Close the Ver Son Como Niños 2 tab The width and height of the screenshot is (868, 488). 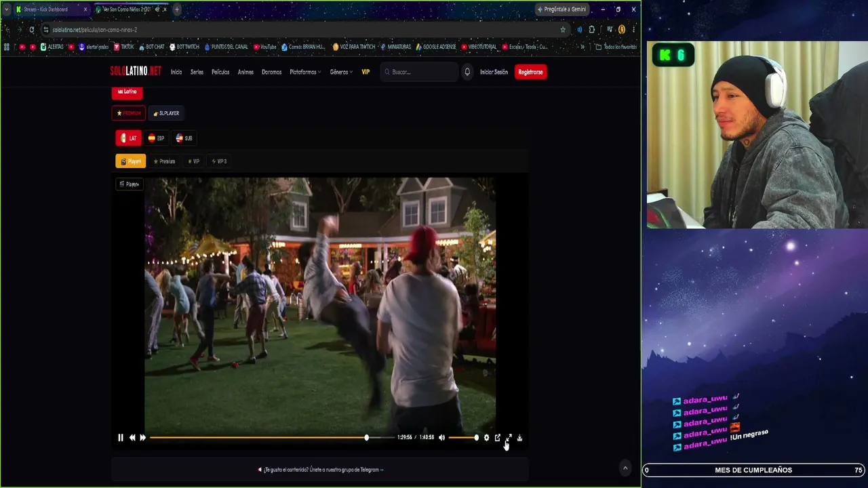click(x=166, y=9)
